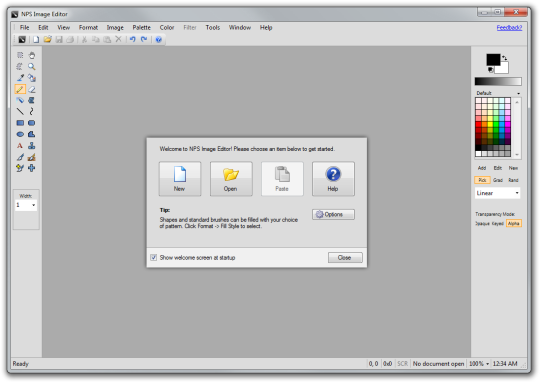Viewport: 540px width, 382px height.
Task: Click the black-to-white gradient bar
Action: click(x=498, y=81)
